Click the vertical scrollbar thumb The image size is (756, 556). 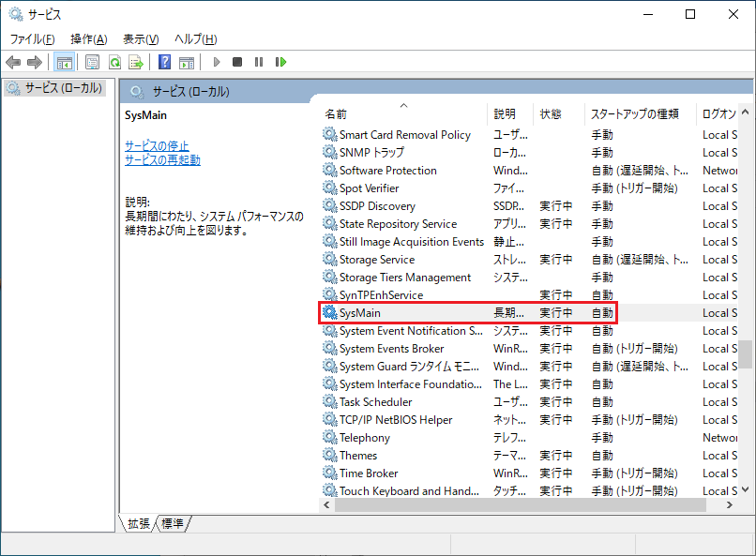[x=746, y=354]
